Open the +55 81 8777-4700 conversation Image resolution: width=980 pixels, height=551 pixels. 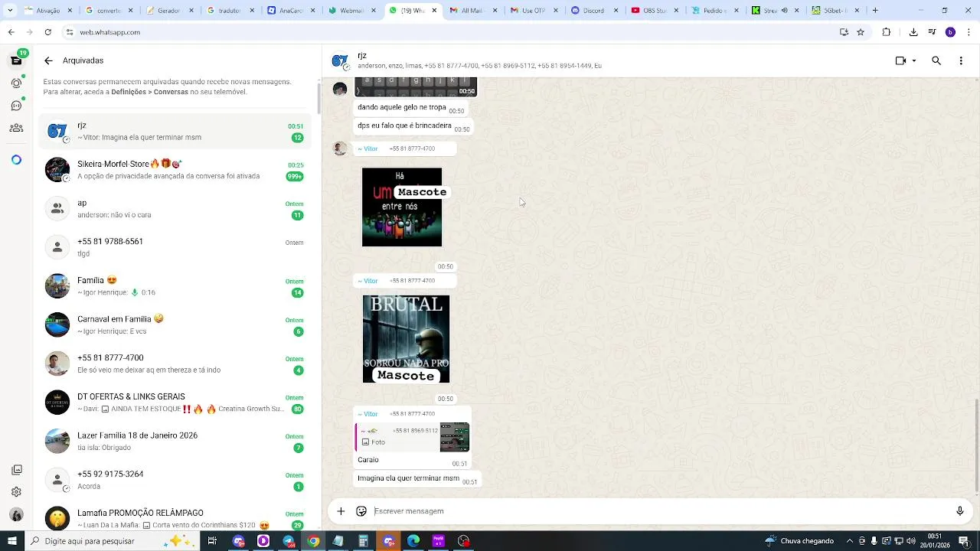tap(176, 364)
